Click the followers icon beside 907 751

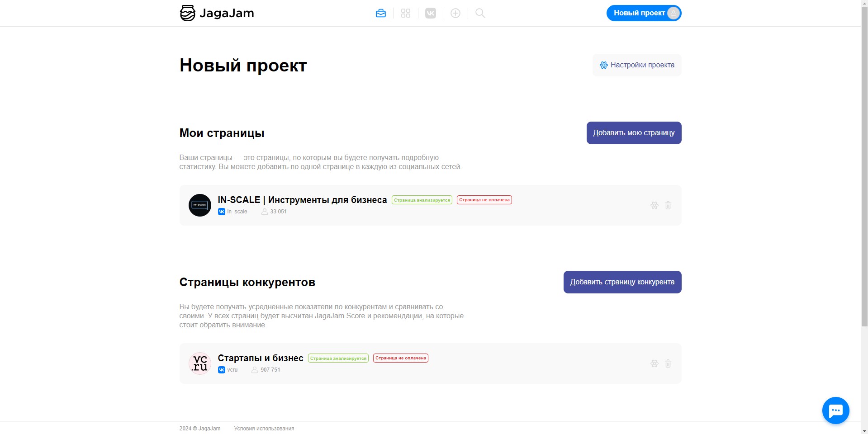255,370
